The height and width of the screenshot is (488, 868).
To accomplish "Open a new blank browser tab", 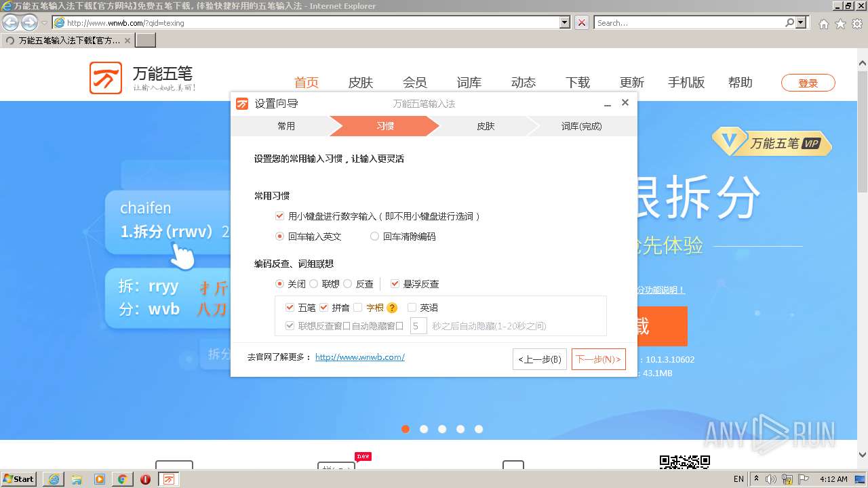I will click(146, 40).
